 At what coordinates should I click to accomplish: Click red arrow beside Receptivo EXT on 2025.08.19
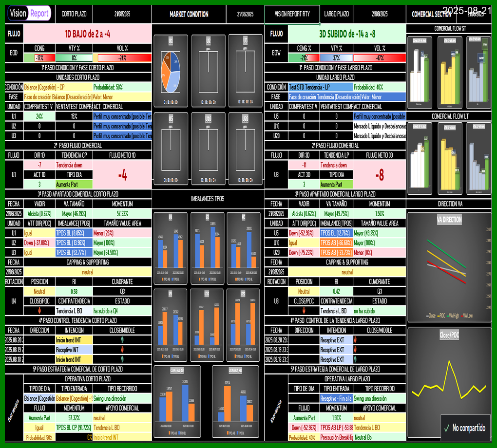pyautogui.click(x=355, y=350)
